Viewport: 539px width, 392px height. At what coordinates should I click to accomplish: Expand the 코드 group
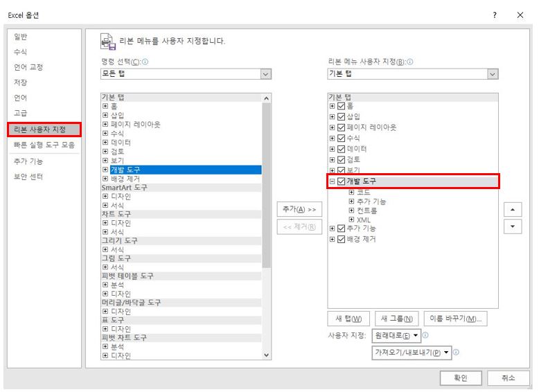tap(351, 192)
